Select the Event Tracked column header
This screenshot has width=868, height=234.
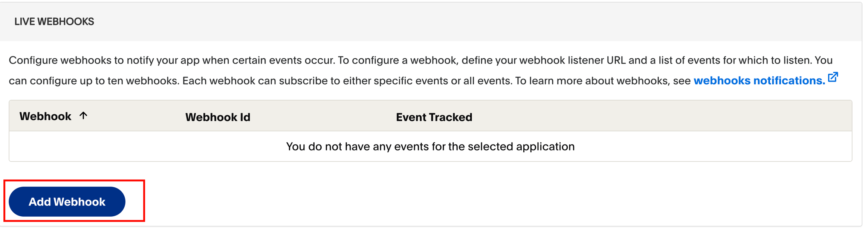(434, 117)
